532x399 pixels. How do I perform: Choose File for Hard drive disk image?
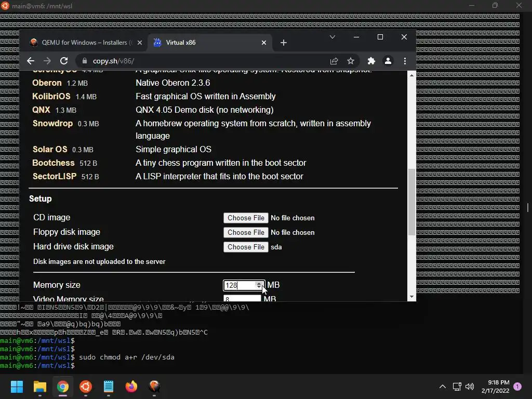click(x=246, y=247)
